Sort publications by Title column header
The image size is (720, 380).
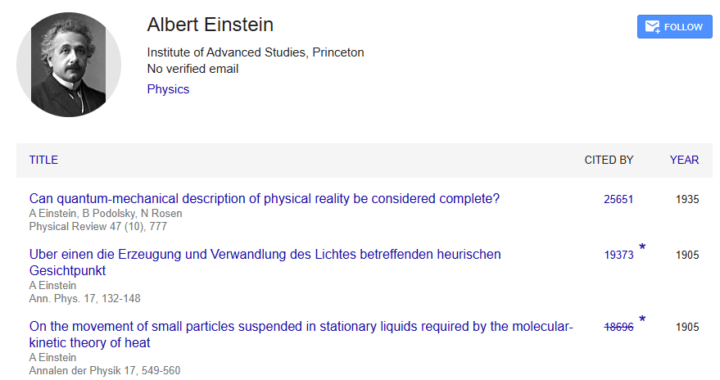tap(44, 160)
